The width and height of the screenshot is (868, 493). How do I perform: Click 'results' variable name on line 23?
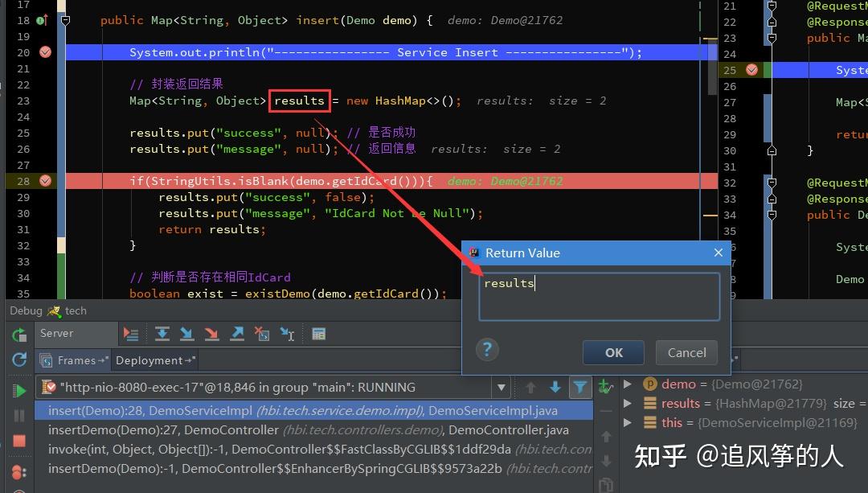299,101
